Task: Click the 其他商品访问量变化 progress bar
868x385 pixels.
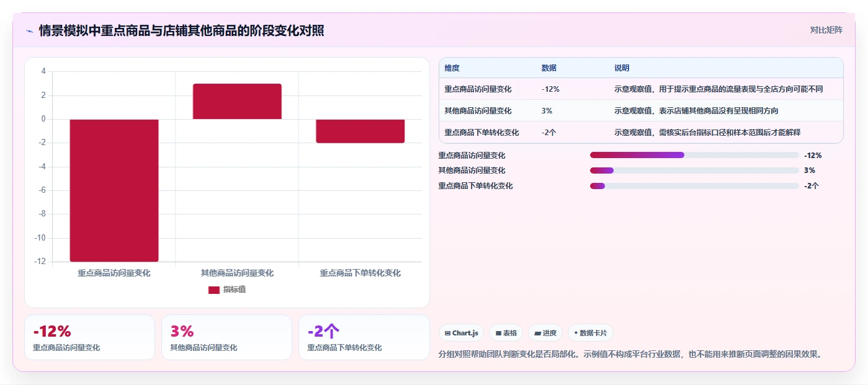Action: coord(694,170)
